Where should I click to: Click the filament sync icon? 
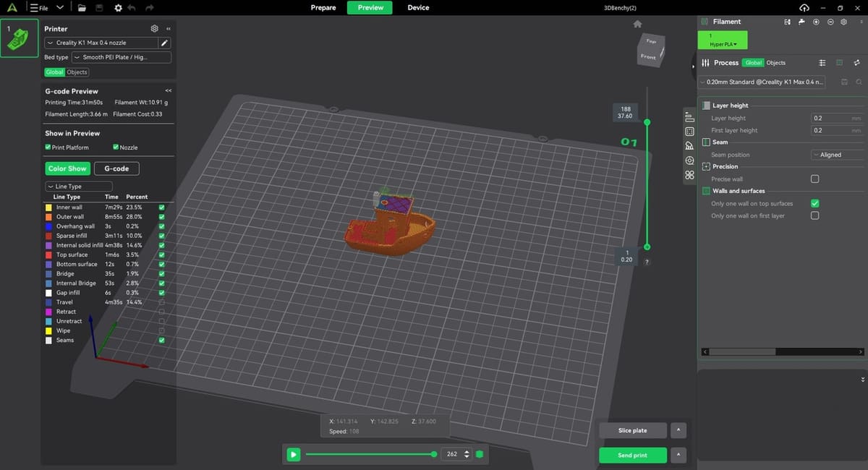click(x=788, y=22)
